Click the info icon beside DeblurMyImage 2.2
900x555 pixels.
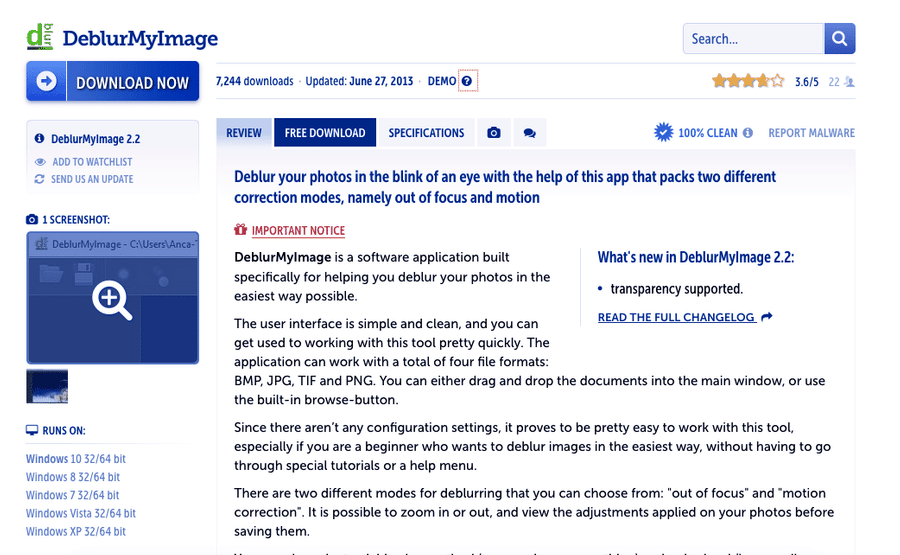click(39, 138)
